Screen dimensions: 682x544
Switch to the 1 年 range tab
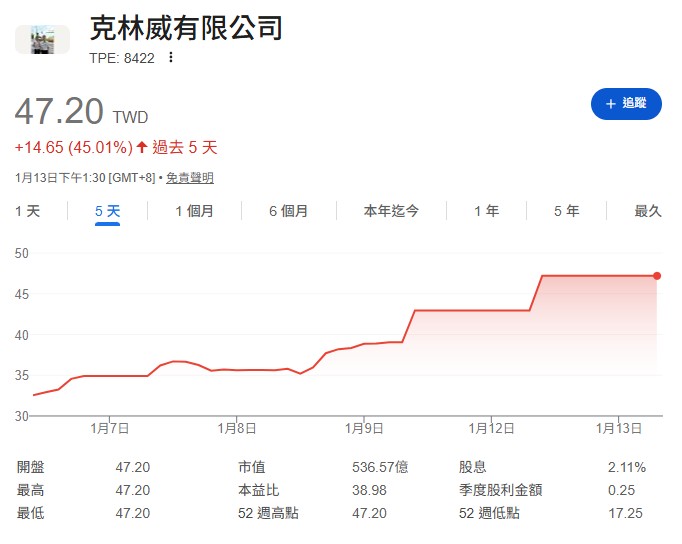point(486,211)
